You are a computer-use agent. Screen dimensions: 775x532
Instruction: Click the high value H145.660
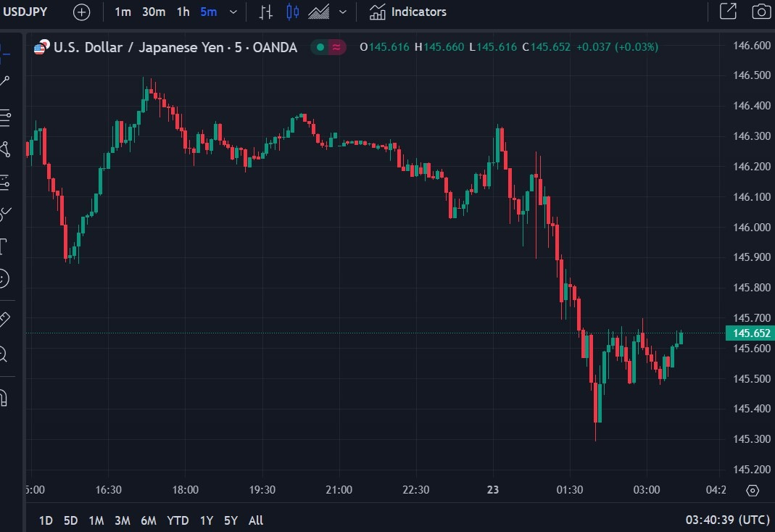tap(439, 47)
